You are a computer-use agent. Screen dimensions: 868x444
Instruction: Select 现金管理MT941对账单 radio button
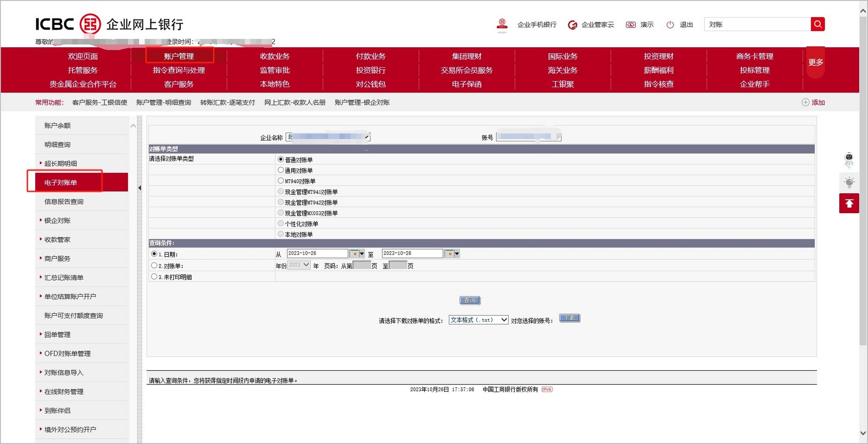[x=280, y=191]
